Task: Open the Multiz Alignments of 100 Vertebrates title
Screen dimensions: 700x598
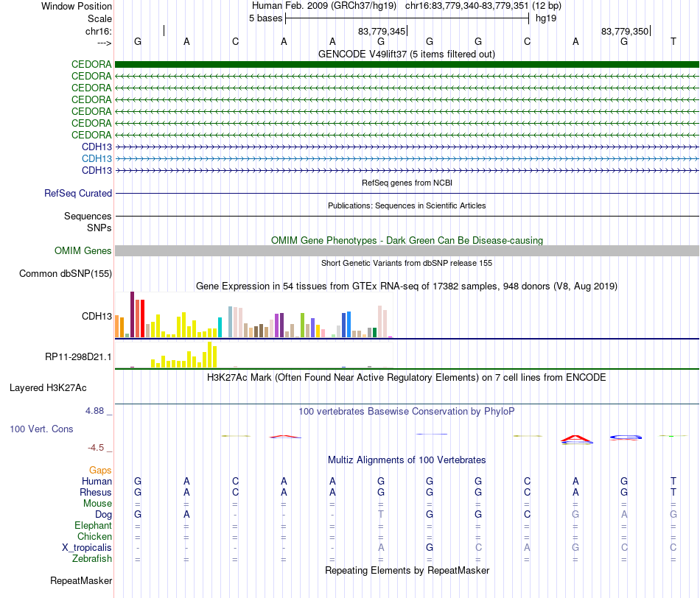Action: pos(407,460)
